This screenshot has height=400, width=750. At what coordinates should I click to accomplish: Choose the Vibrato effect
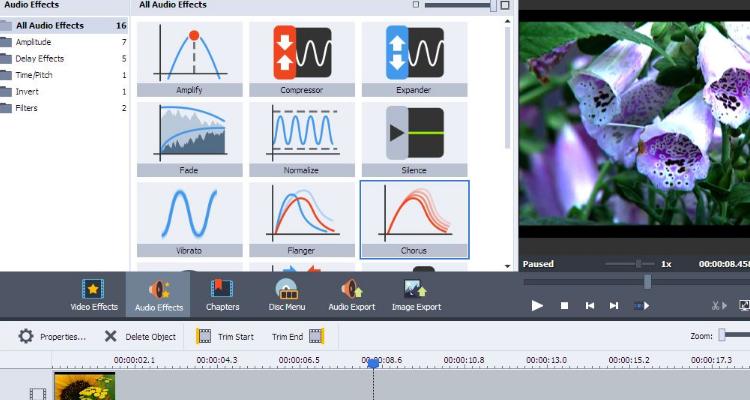click(189, 220)
